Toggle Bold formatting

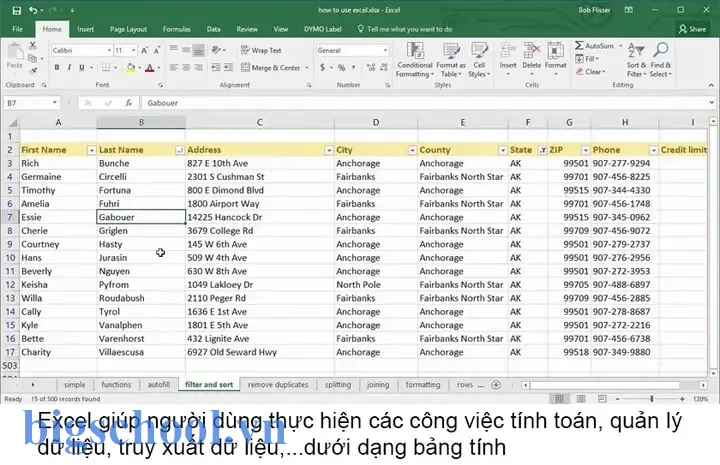(x=56, y=67)
